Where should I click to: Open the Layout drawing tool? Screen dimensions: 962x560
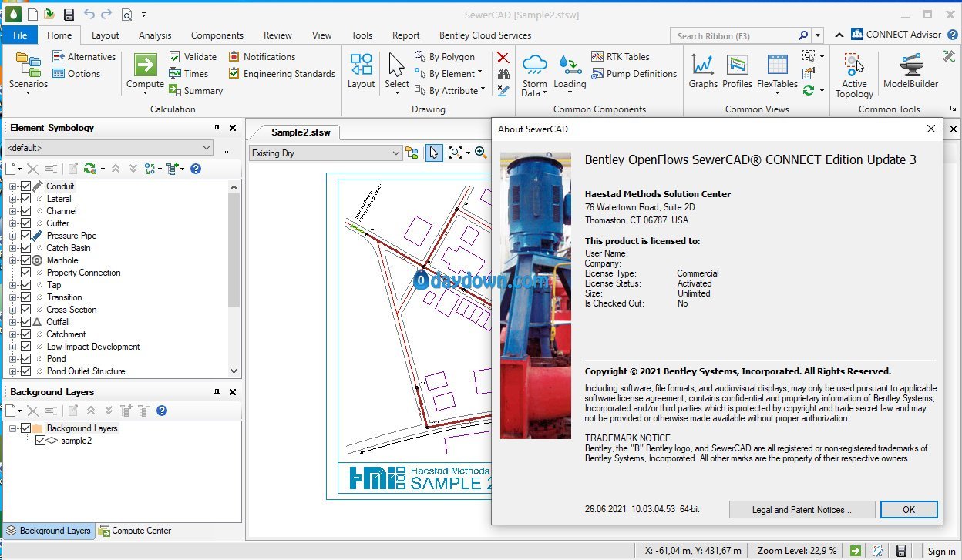point(361,71)
